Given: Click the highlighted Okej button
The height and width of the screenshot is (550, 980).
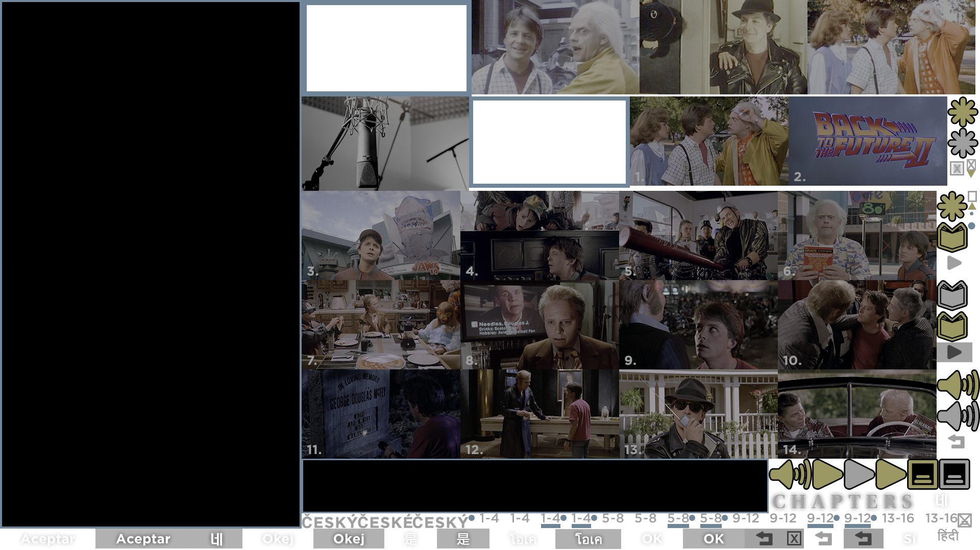Looking at the screenshot, I should click(x=349, y=539).
